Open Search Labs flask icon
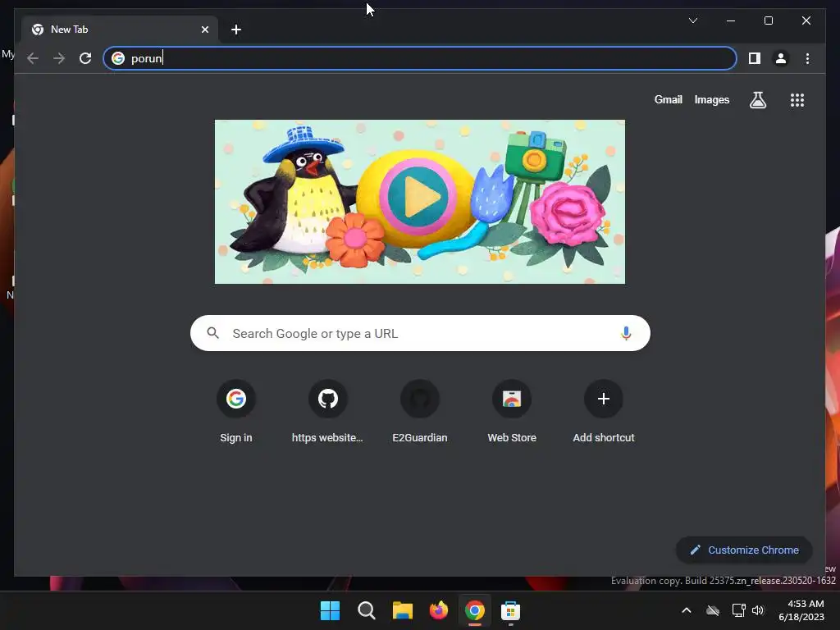840x630 pixels. point(757,99)
